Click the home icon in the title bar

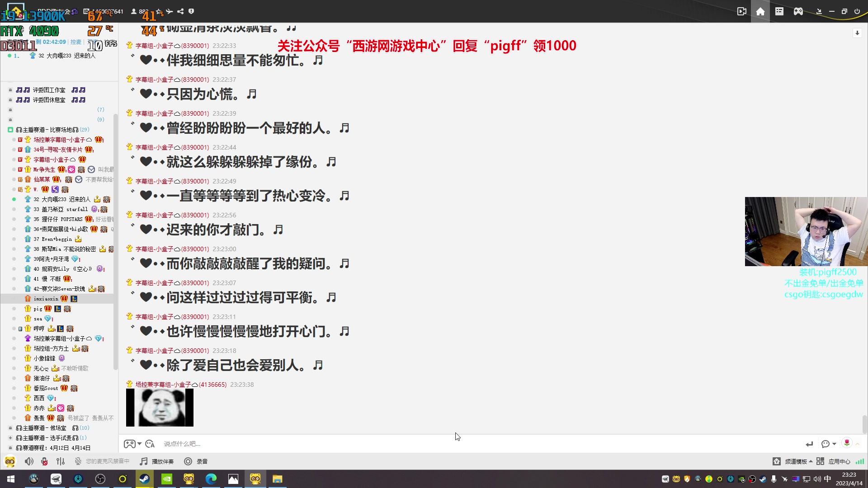click(760, 11)
